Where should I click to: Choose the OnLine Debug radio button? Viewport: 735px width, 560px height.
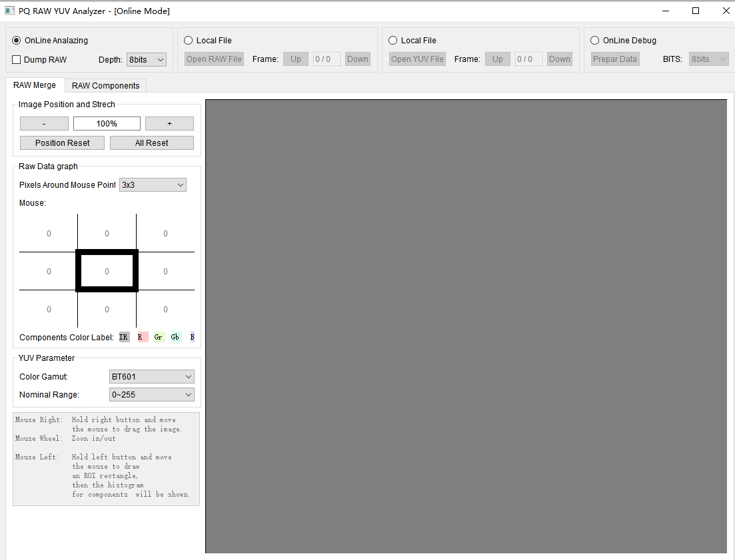595,41
